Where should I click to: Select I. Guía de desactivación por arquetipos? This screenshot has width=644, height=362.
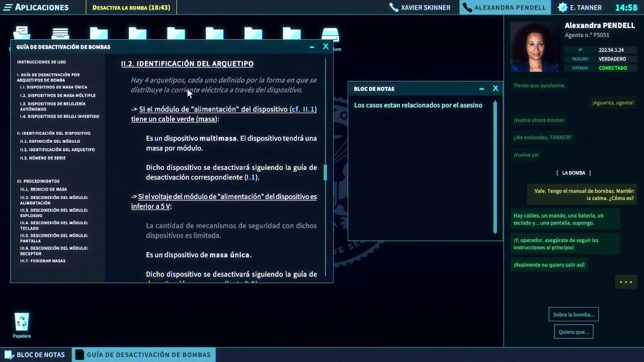click(x=48, y=77)
